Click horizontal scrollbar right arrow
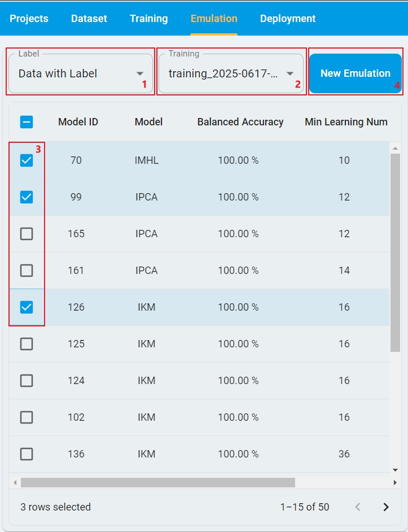This screenshot has height=532, width=408. point(394,483)
